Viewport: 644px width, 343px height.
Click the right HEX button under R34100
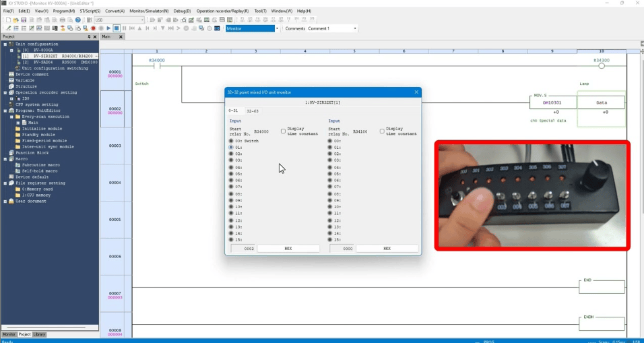click(387, 249)
